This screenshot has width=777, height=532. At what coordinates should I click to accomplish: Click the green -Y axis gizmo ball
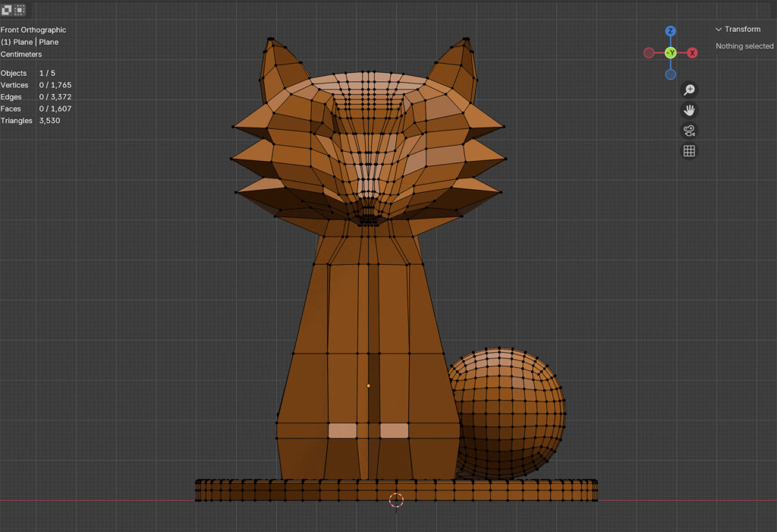coord(670,53)
